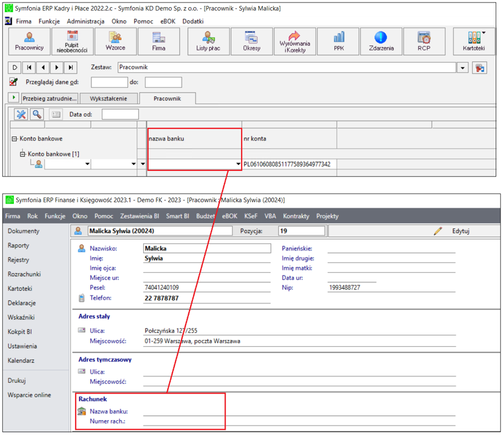Open Wyrównania i Korekty toolbar button
Viewport: 504px width, 437px height.
click(295, 42)
